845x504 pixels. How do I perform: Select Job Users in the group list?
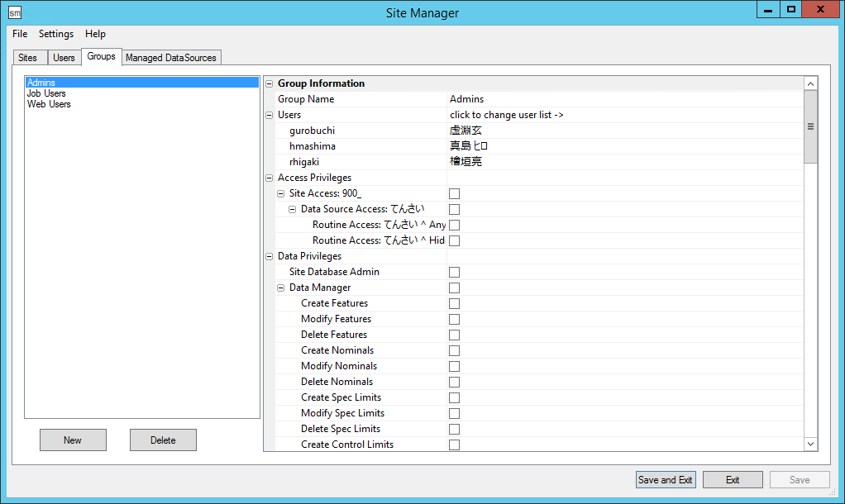[x=46, y=93]
